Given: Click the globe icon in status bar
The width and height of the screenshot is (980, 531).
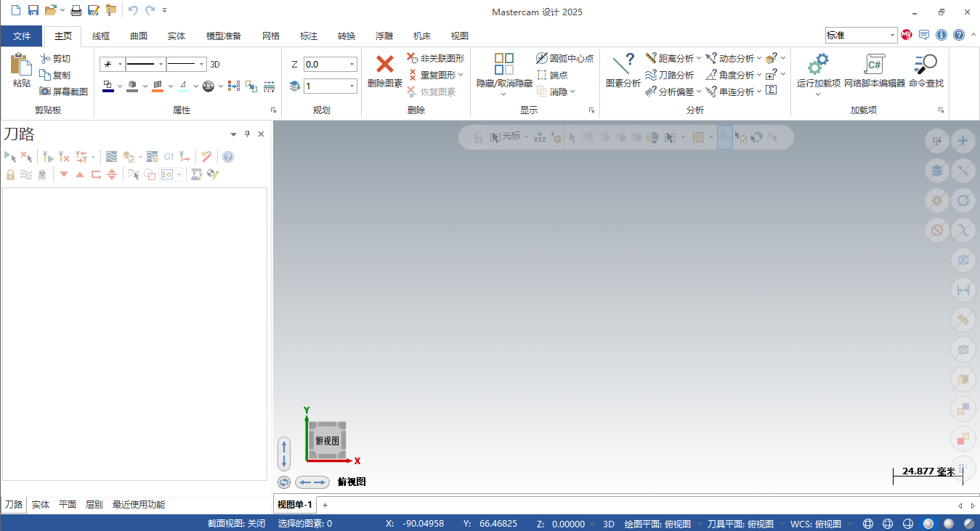Looking at the screenshot, I should pos(868,524).
